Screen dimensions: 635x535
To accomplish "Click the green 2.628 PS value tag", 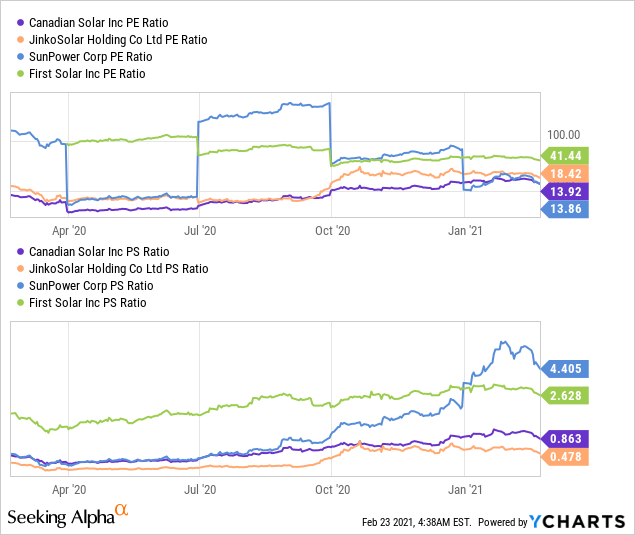I will coord(565,396).
